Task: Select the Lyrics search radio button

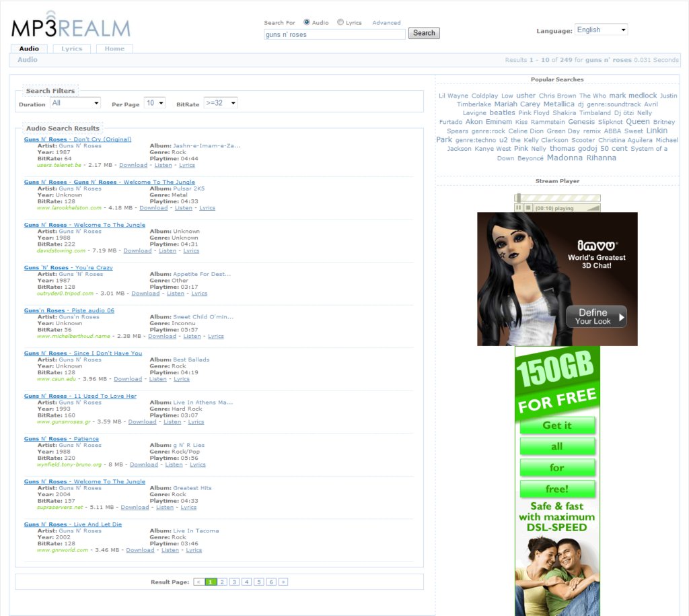Action: [x=340, y=22]
